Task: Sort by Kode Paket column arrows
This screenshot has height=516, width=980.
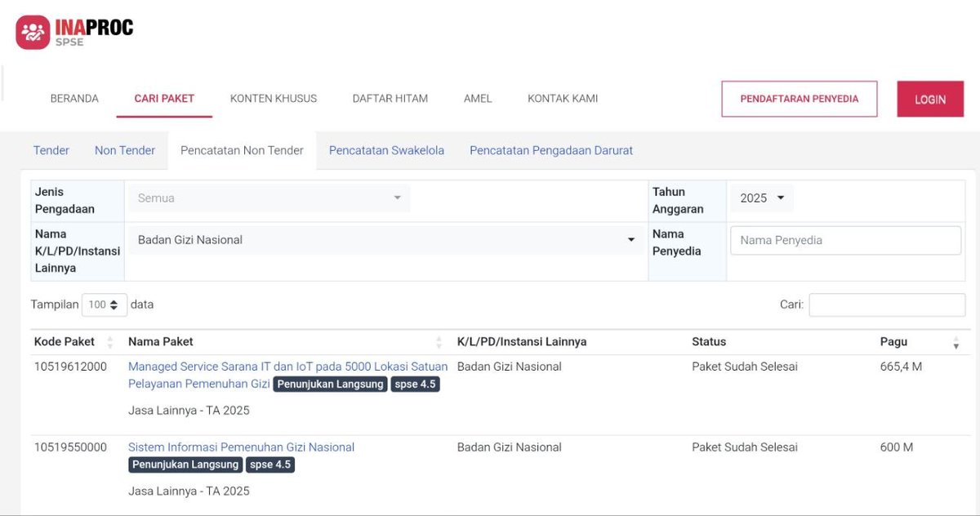Action: 110,342
